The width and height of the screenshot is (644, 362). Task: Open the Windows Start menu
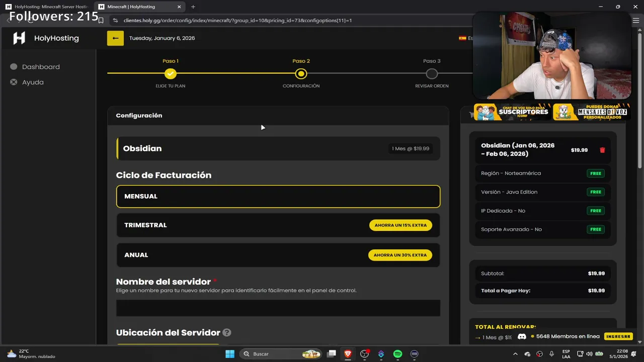coord(229,354)
